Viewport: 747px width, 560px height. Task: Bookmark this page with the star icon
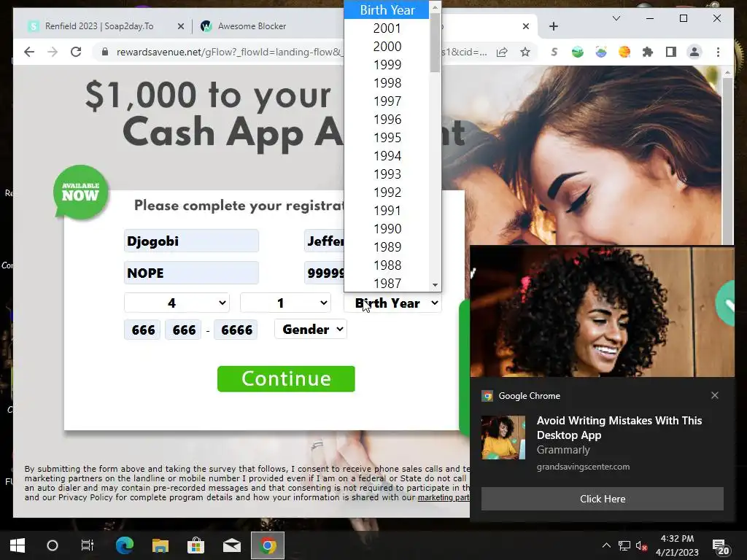[525, 52]
